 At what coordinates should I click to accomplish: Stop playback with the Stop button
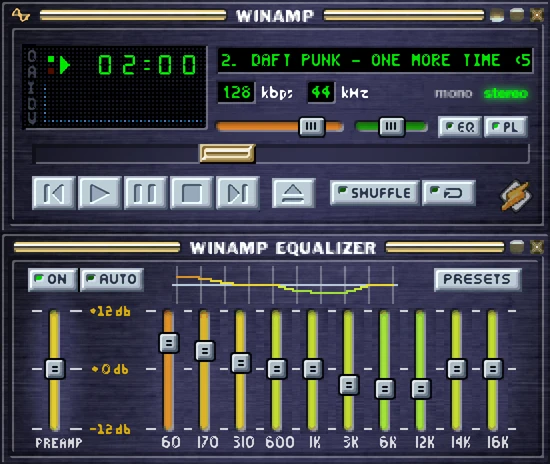[x=192, y=193]
